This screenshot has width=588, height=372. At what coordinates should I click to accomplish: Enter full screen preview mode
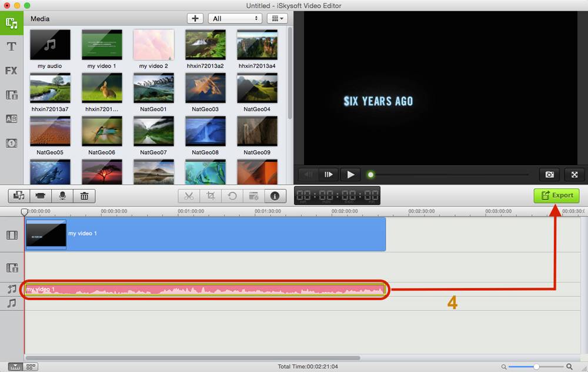pyautogui.click(x=574, y=174)
